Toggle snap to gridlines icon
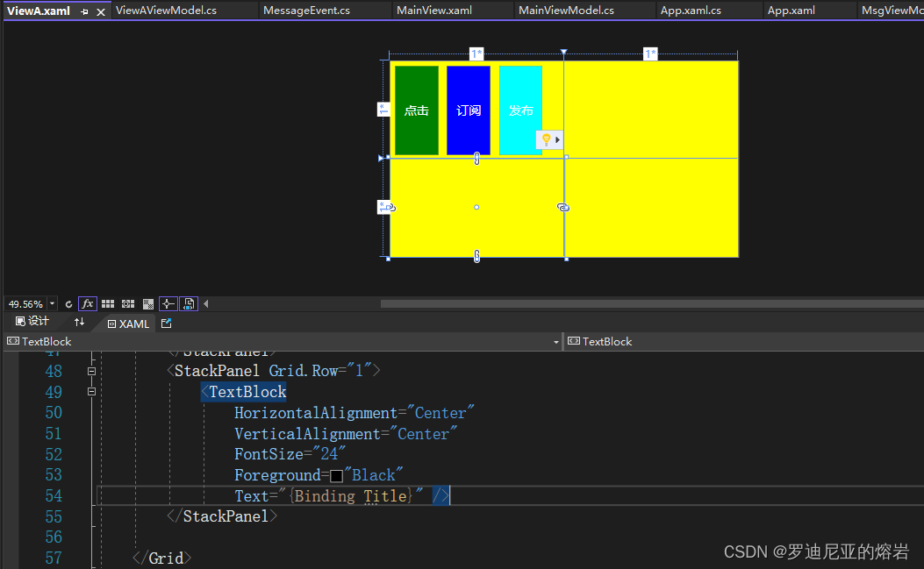The height and width of the screenshot is (569, 924). click(x=128, y=304)
